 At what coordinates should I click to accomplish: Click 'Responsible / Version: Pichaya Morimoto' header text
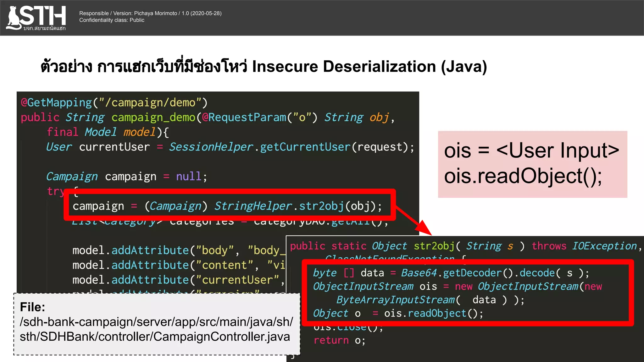click(150, 13)
